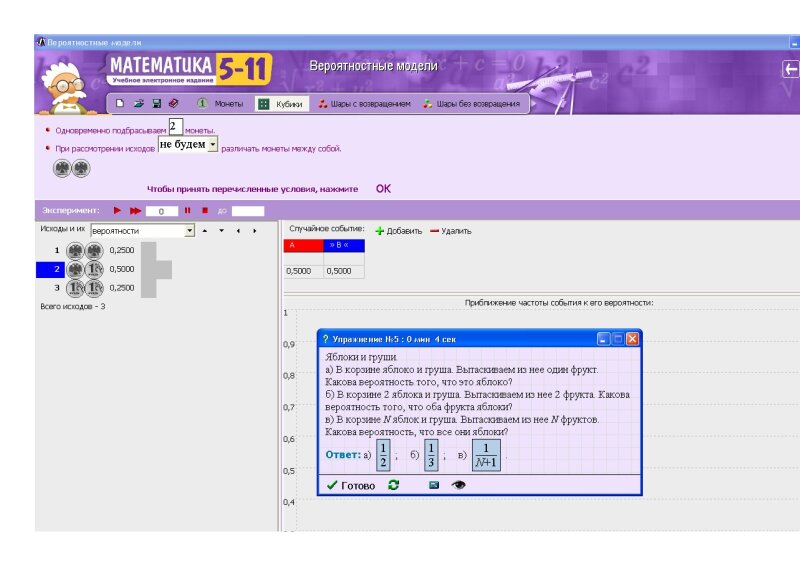Stop the experiment with the red square
Screen dimensions: 800x566
tap(204, 211)
